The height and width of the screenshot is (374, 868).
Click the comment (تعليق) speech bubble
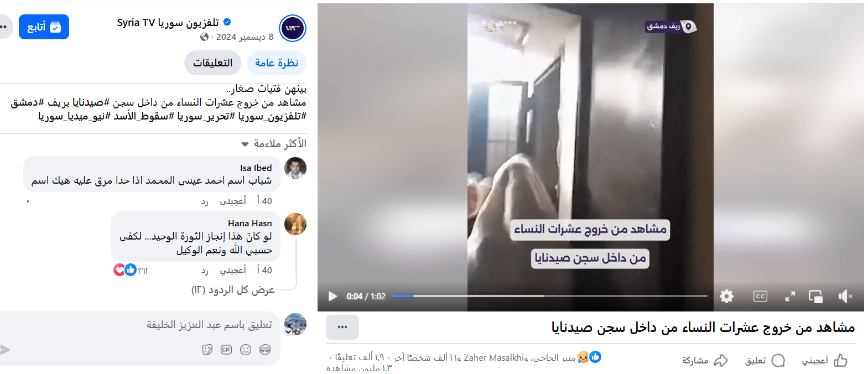pos(765,361)
